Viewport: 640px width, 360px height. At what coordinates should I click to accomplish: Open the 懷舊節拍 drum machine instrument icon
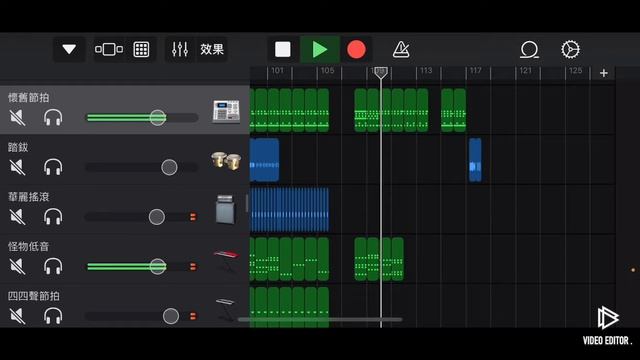pos(226,111)
